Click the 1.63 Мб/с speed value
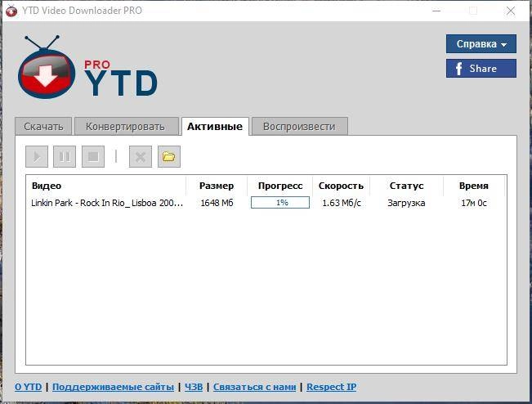Screen dimensions: 532x404 pyautogui.click(x=342, y=203)
